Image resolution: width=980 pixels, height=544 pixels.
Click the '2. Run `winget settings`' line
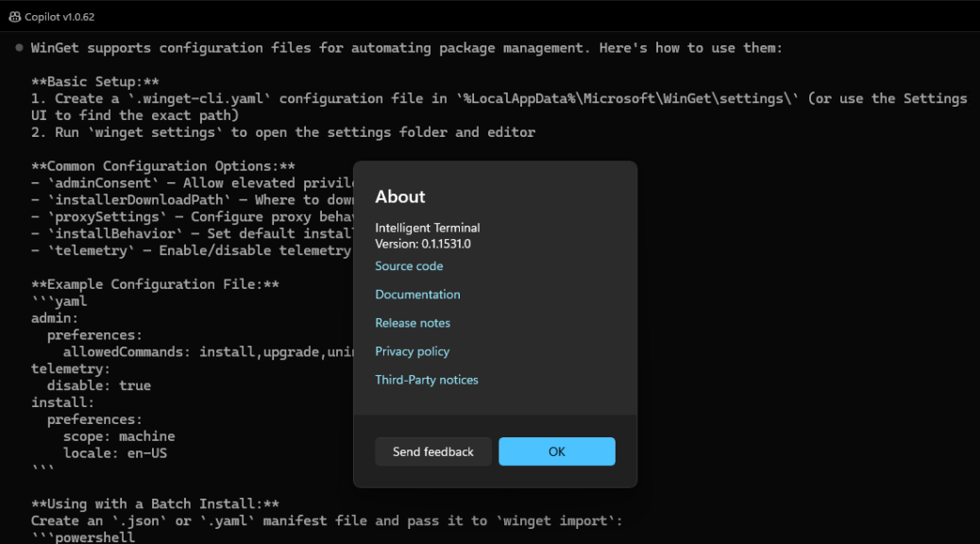283,132
